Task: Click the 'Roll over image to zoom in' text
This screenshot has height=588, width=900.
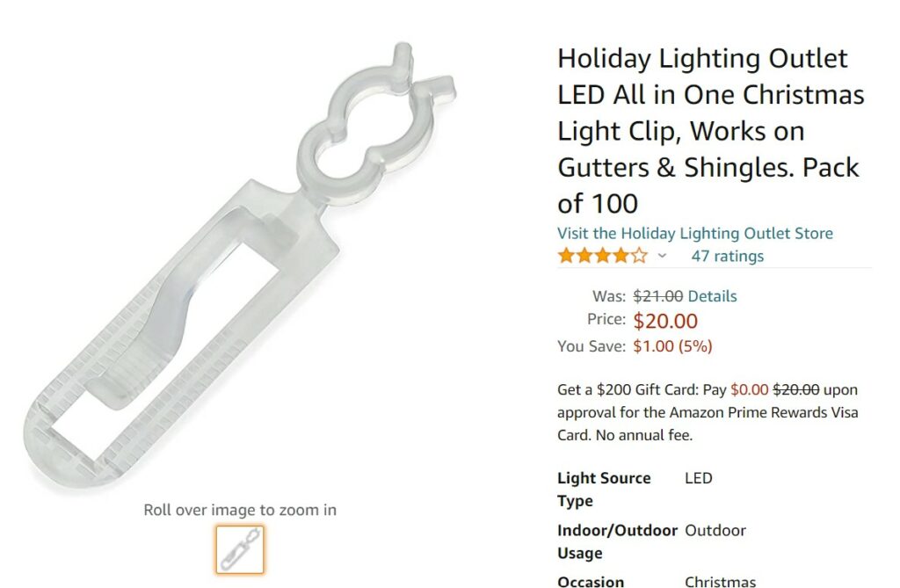Action: point(240,510)
